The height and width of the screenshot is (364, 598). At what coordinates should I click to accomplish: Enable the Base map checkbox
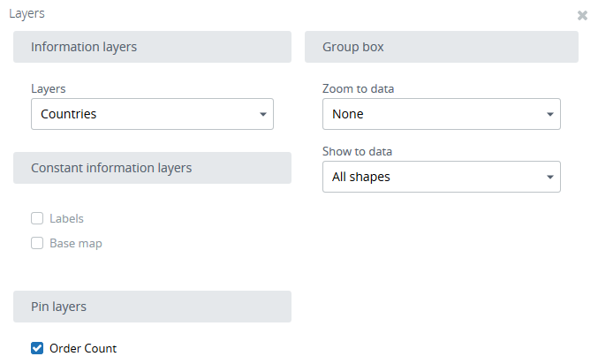click(x=37, y=243)
